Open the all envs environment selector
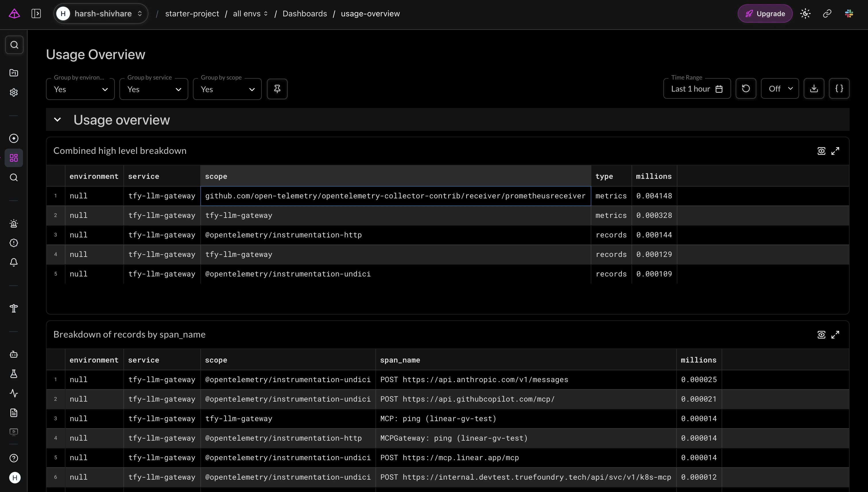 (x=250, y=13)
